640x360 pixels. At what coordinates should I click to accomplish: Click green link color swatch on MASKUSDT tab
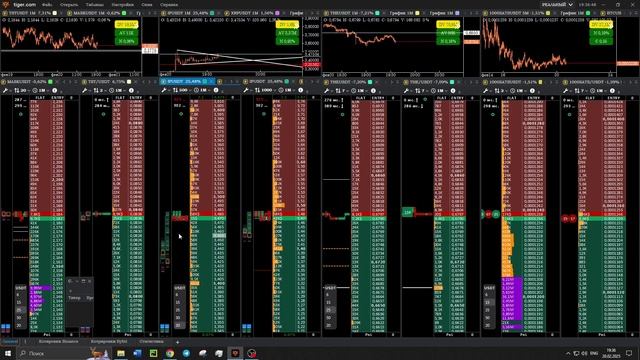[50, 82]
